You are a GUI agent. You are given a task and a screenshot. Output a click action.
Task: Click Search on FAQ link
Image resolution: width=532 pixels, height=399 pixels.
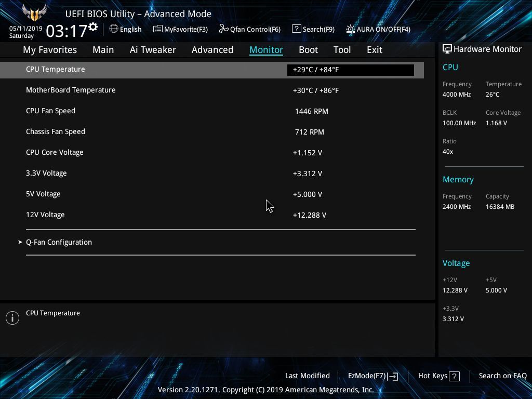(502, 376)
